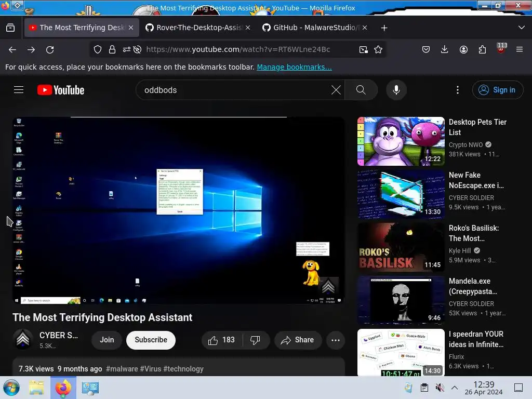Share the video with Share button
Viewport: 532px width, 399px height.
pos(298,340)
